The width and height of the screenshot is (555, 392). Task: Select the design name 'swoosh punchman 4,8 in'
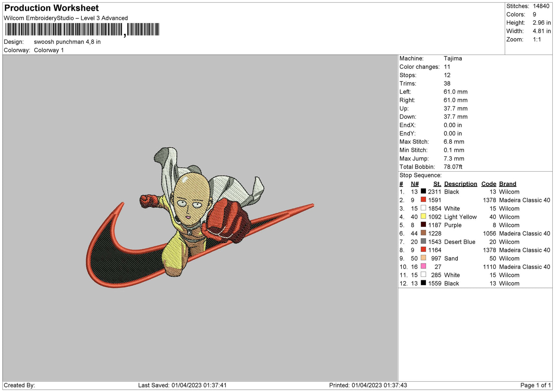(67, 42)
